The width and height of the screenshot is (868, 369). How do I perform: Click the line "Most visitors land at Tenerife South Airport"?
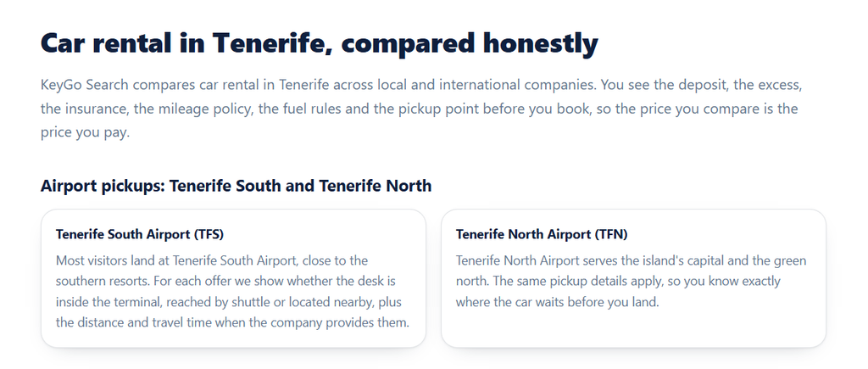pos(211,260)
